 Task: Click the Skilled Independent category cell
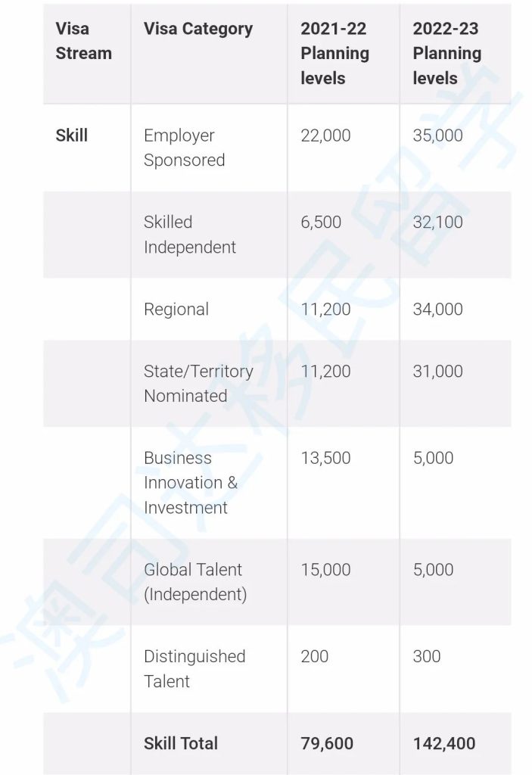click(x=189, y=235)
